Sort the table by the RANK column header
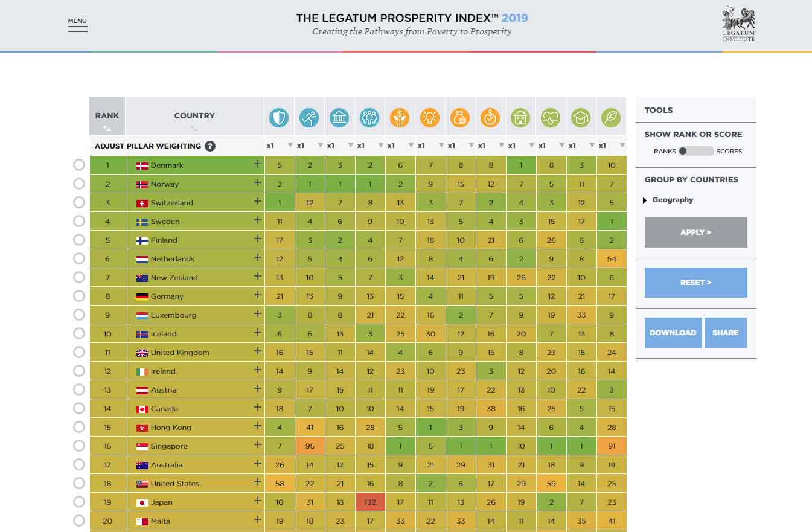Image resolution: width=812 pixels, height=532 pixels. pyautogui.click(x=107, y=116)
